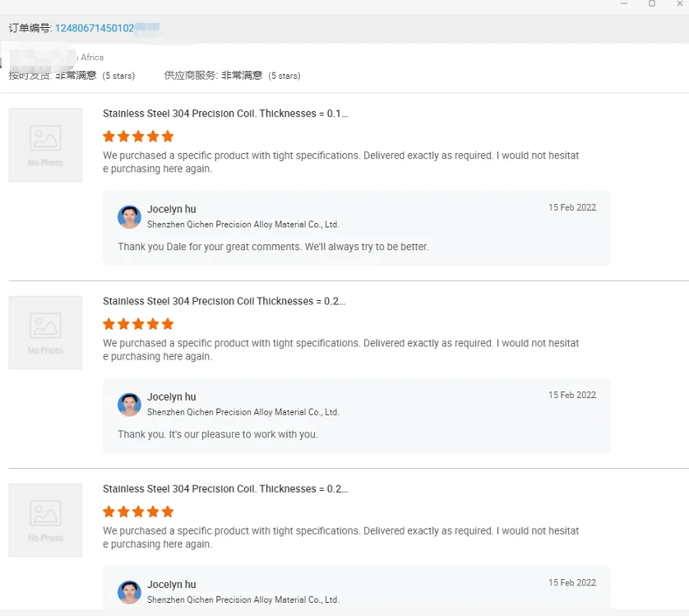Click Shenzhen Qichen company name in first reply
The height and width of the screenshot is (616, 689).
point(243,225)
